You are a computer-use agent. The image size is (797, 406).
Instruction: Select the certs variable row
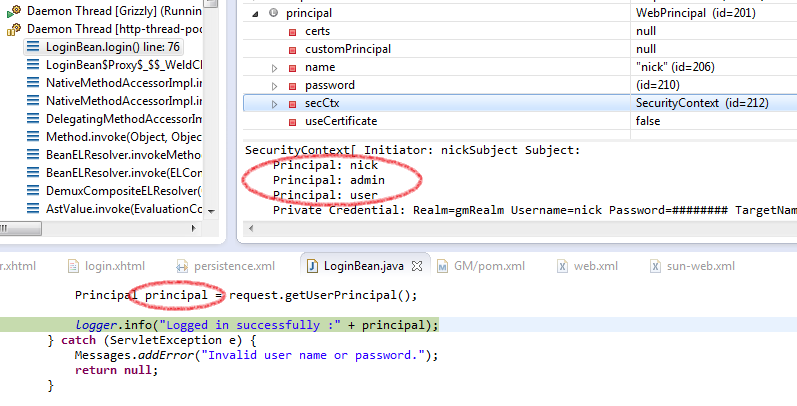[520, 31]
